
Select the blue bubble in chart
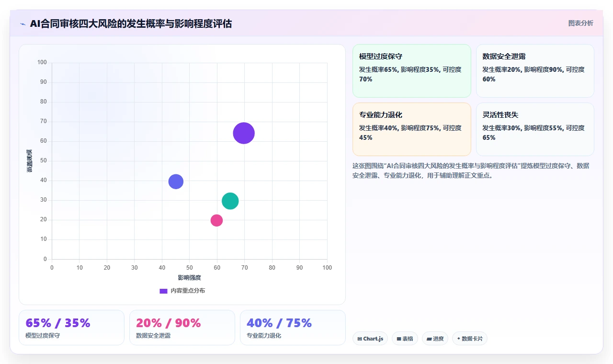pos(176,182)
